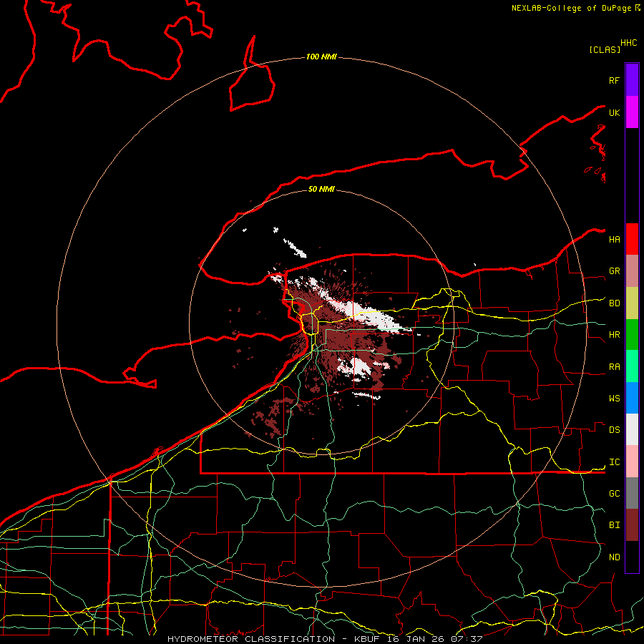644x644 pixels.
Task: Click the HR legend label
Action: point(614,335)
